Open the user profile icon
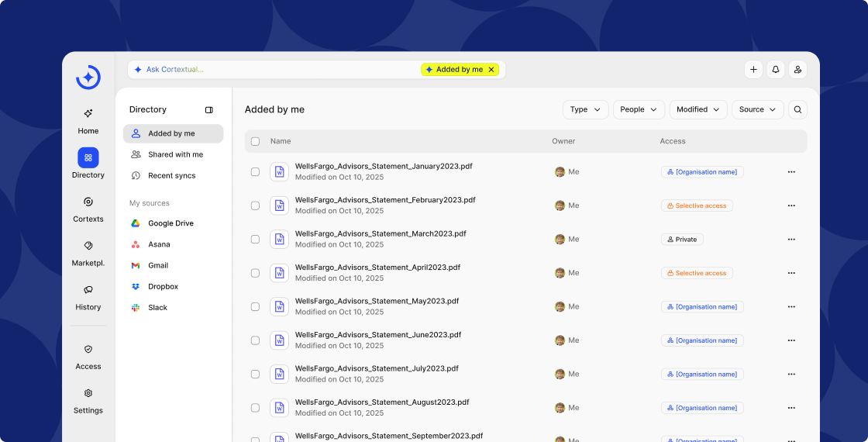 797,70
